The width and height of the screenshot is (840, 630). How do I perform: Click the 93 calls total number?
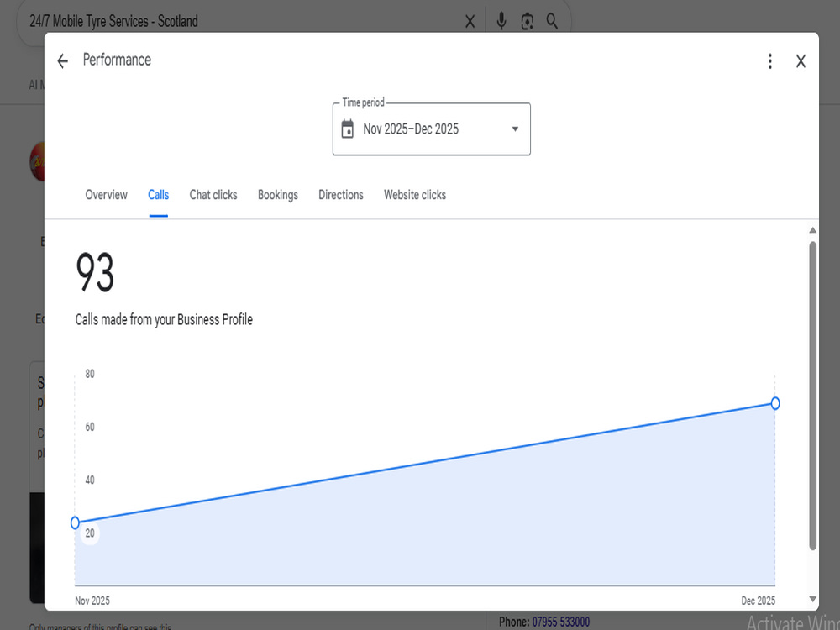pyautogui.click(x=95, y=272)
